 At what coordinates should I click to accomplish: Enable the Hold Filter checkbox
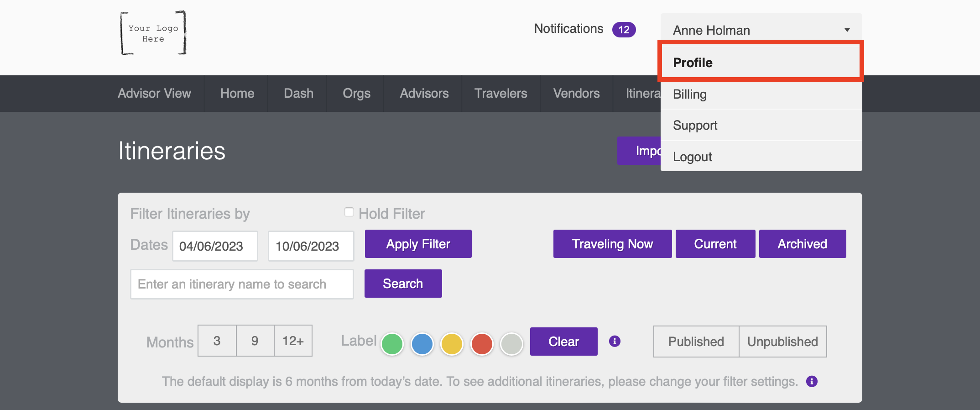(x=349, y=212)
